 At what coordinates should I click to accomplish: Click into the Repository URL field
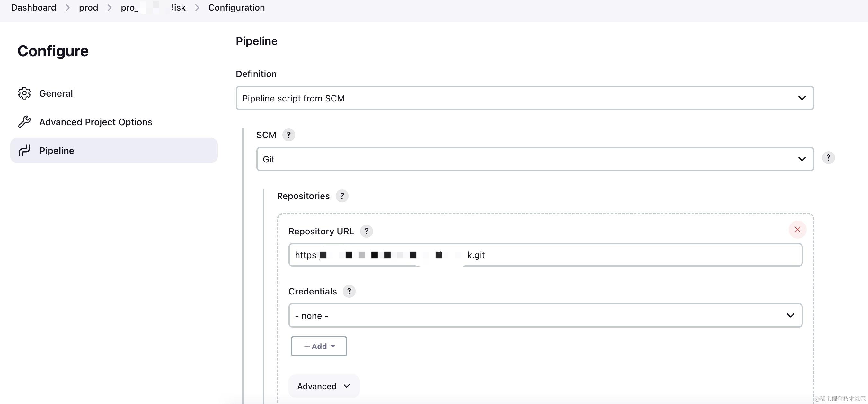[x=545, y=255]
